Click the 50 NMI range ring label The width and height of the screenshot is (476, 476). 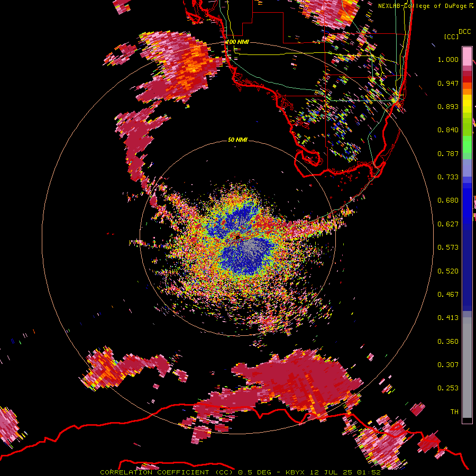[237, 140]
